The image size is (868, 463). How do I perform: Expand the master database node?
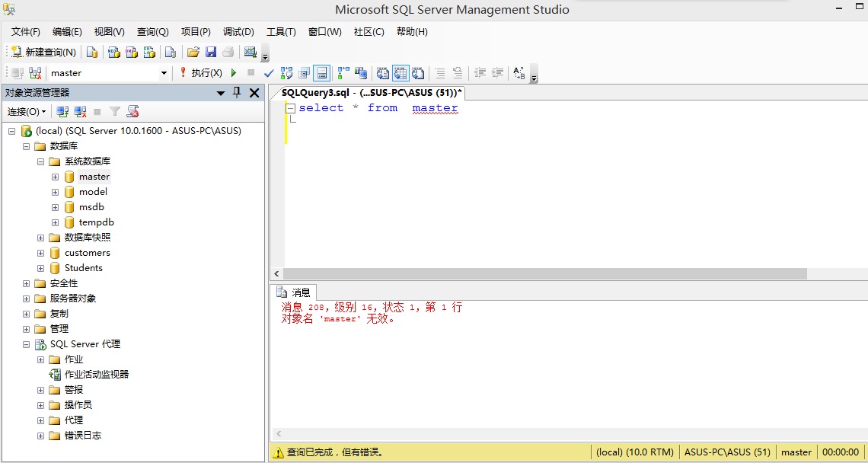click(55, 177)
